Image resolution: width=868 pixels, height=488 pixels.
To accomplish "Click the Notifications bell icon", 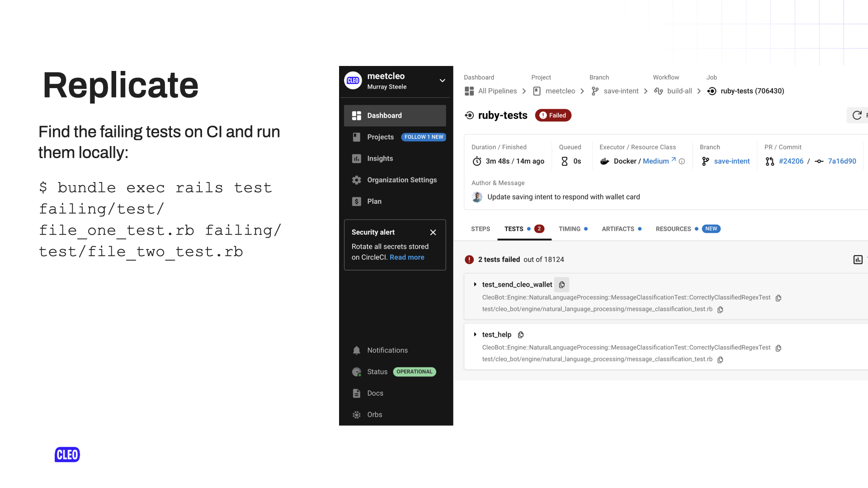I will (x=356, y=350).
